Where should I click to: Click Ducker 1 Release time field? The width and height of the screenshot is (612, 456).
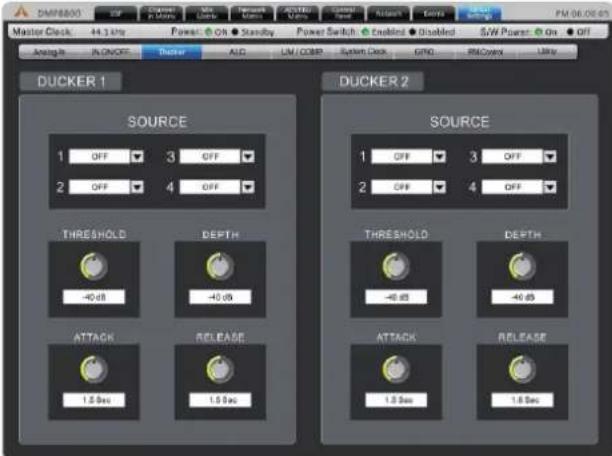point(220,400)
